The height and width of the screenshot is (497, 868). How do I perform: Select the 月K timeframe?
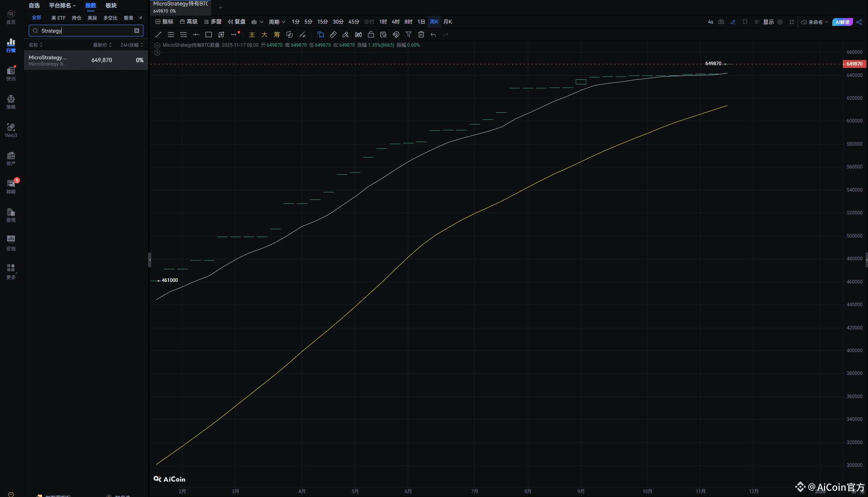tap(448, 22)
